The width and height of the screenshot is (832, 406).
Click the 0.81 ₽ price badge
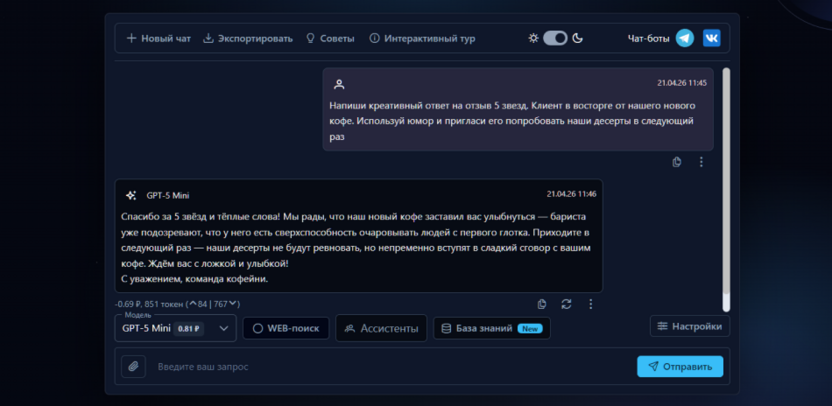[188, 328]
